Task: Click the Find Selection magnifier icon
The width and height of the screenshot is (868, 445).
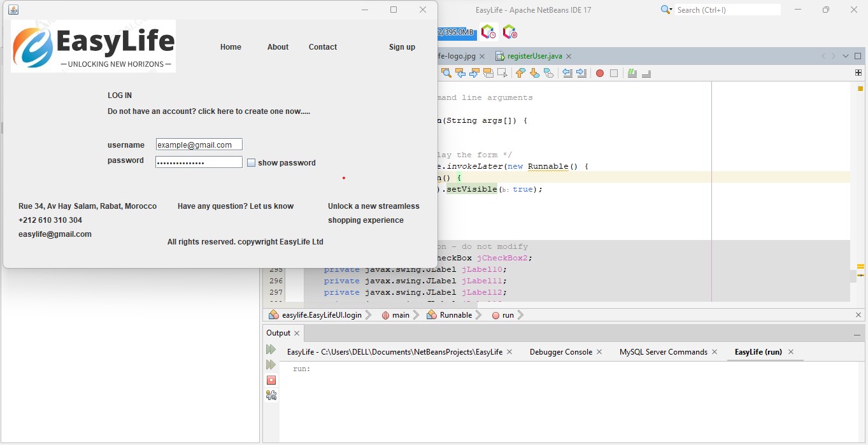Action: click(x=446, y=73)
